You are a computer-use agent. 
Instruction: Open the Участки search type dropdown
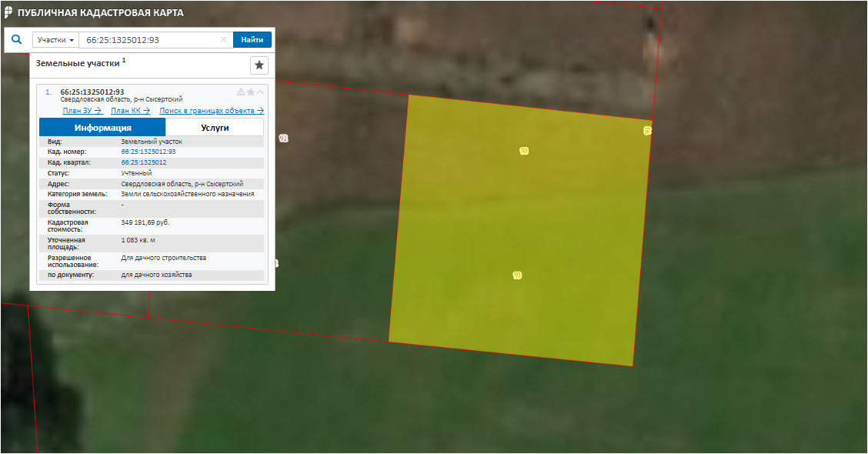click(x=55, y=40)
